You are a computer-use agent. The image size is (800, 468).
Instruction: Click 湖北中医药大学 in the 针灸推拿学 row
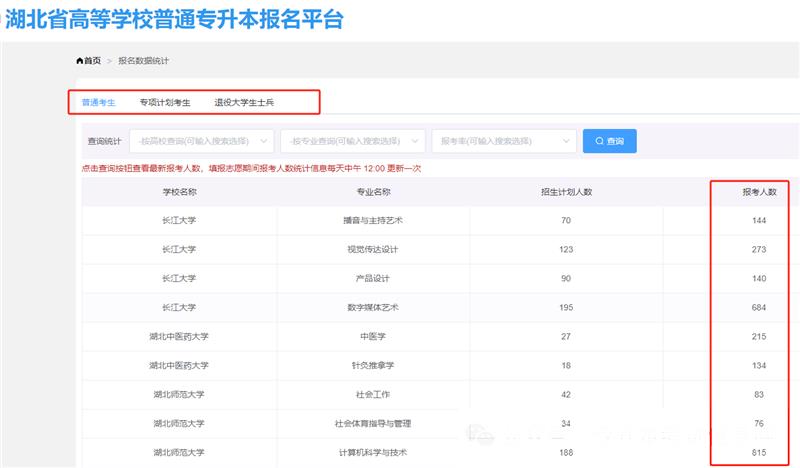(179, 366)
